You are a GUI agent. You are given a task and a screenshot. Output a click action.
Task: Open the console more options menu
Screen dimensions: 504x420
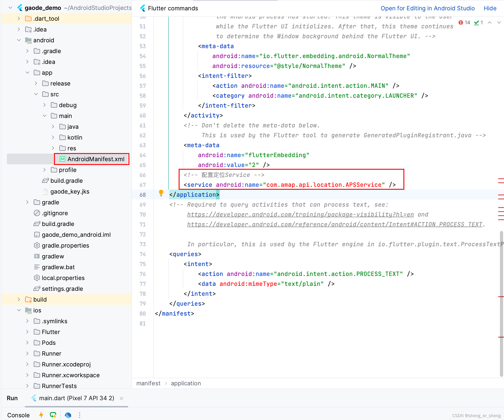click(x=80, y=415)
